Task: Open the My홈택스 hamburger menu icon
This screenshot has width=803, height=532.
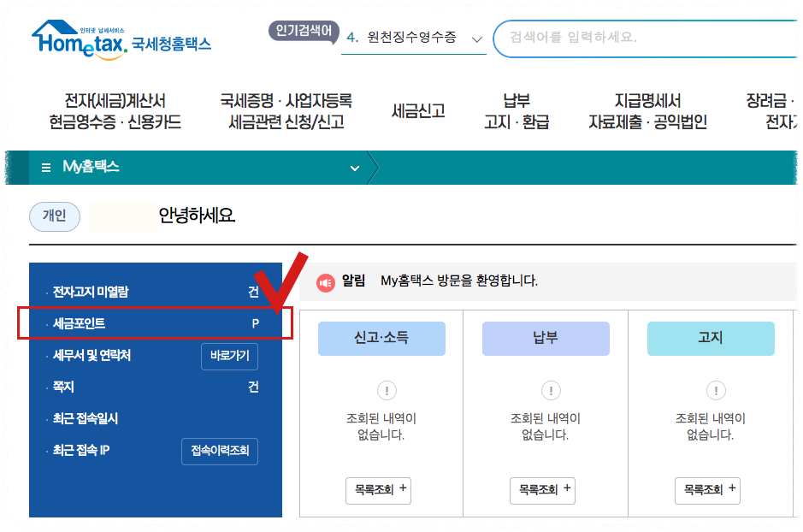Action: pyautogui.click(x=45, y=168)
